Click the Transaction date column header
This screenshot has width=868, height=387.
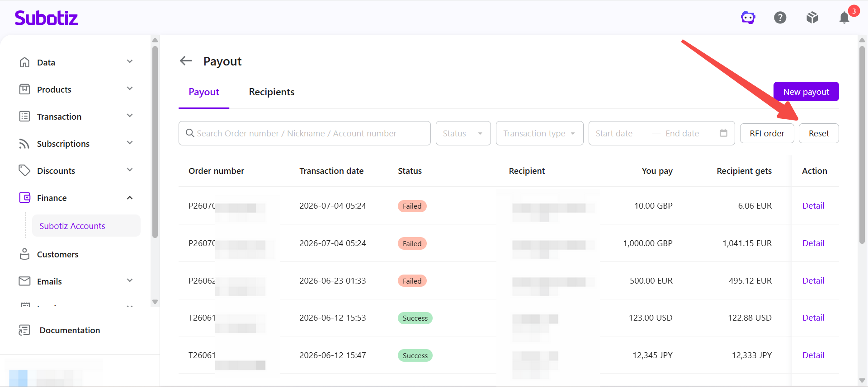pyautogui.click(x=331, y=171)
